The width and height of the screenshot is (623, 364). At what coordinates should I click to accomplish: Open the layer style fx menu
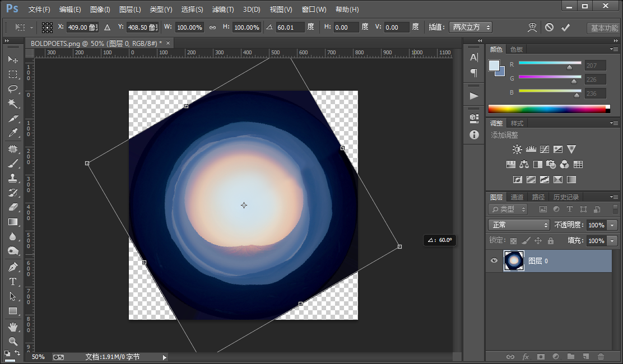(526, 357)
